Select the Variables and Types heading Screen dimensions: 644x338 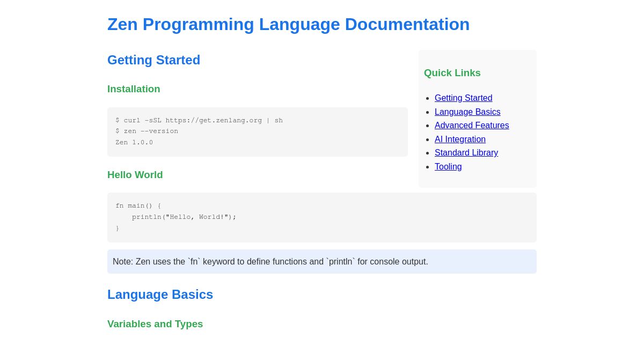pos(155,324)
